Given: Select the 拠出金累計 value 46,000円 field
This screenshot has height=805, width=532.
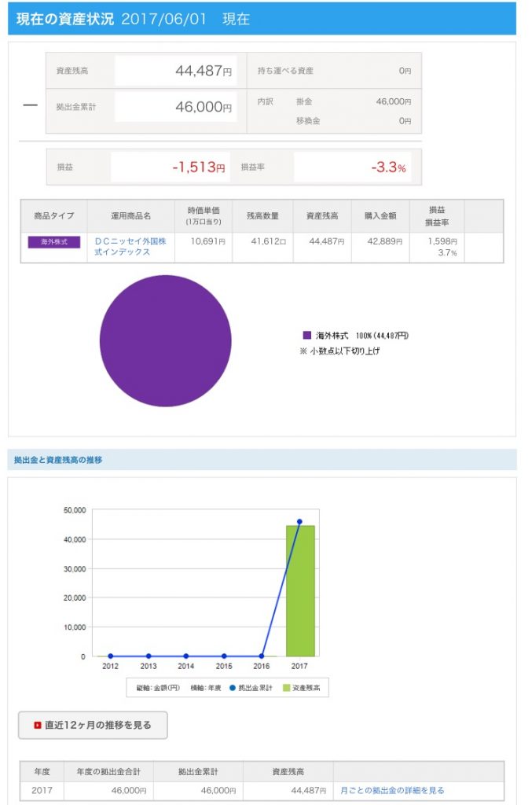Looking at the screenshot, I should [x=175, y=107].
